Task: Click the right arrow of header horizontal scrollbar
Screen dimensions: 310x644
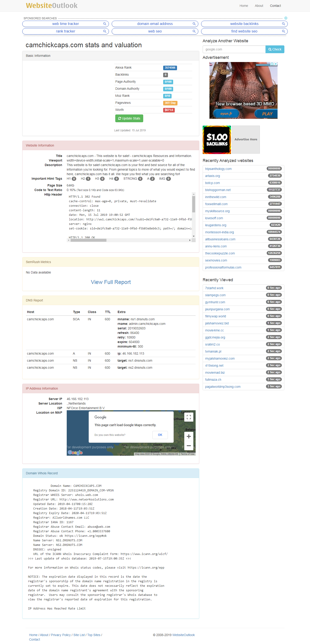Action: pyautogui.click(x=190, y=240)
